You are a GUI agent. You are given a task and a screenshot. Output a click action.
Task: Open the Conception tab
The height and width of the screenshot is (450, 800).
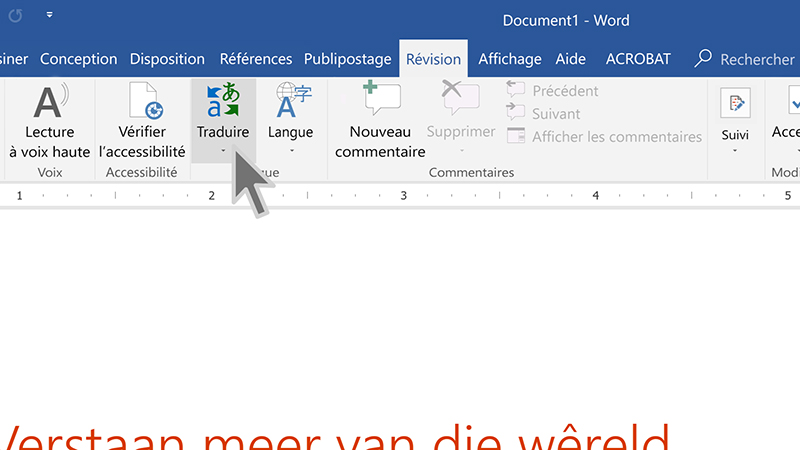pos(79,59)
